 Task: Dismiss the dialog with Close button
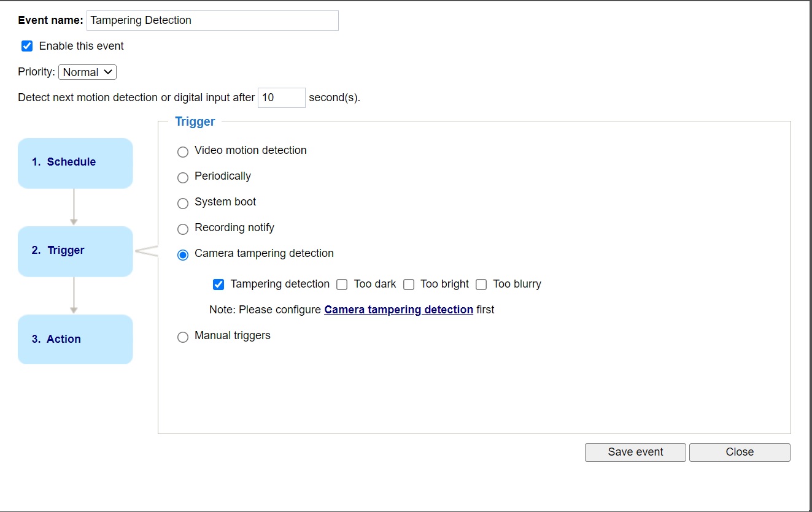pos(740,452)
